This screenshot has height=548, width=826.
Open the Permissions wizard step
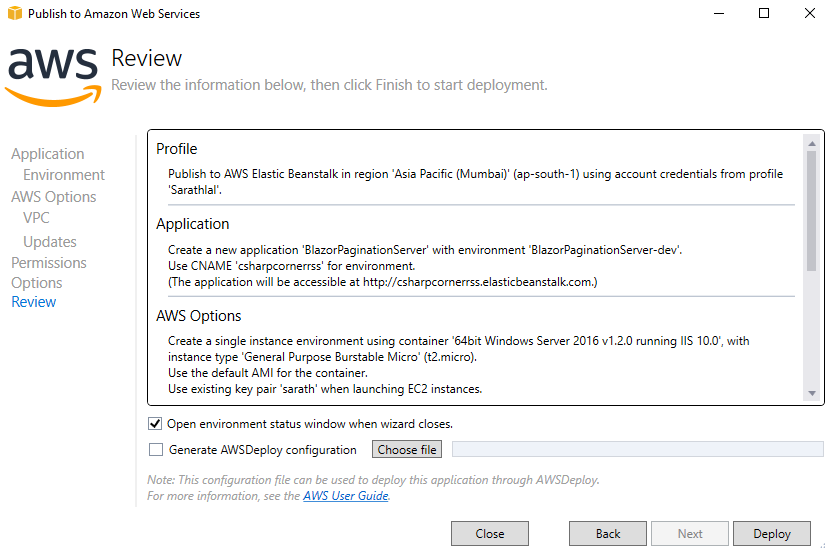click(x=48, y=262)
